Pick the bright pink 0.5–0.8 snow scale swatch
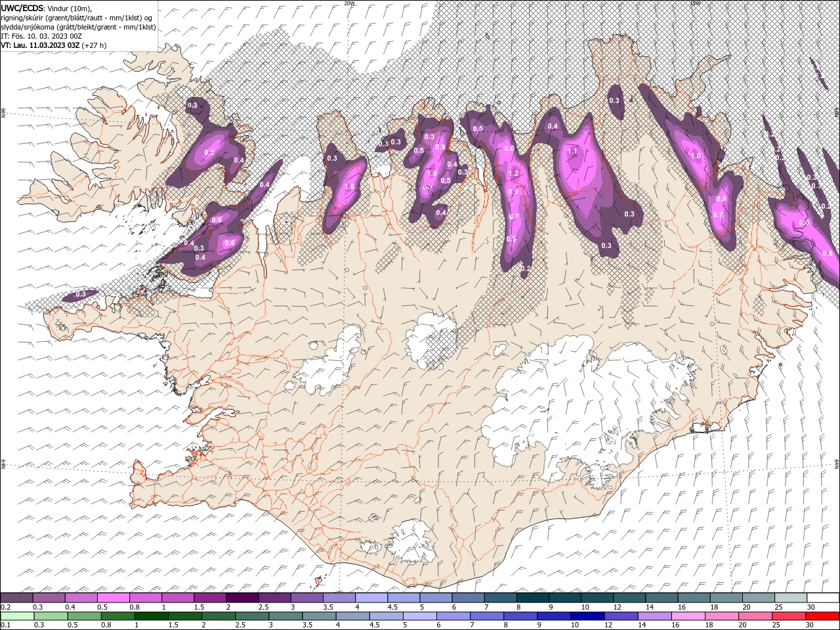 [113, 598]
